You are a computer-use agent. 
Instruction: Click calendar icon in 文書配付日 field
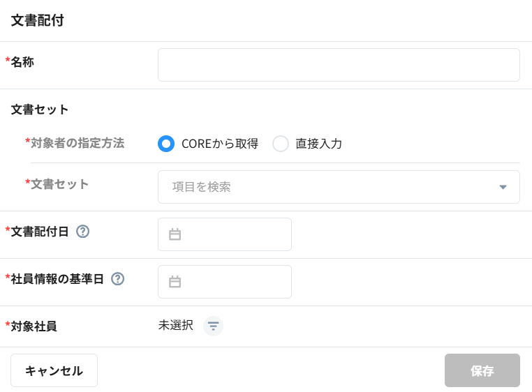[175, 235]
